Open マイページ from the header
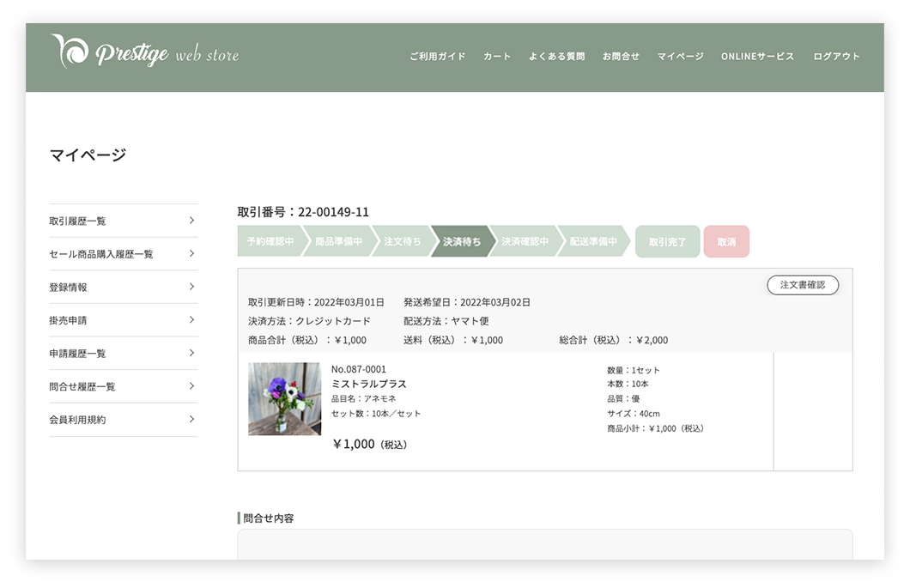910x588 pixels. click(680, 57)
